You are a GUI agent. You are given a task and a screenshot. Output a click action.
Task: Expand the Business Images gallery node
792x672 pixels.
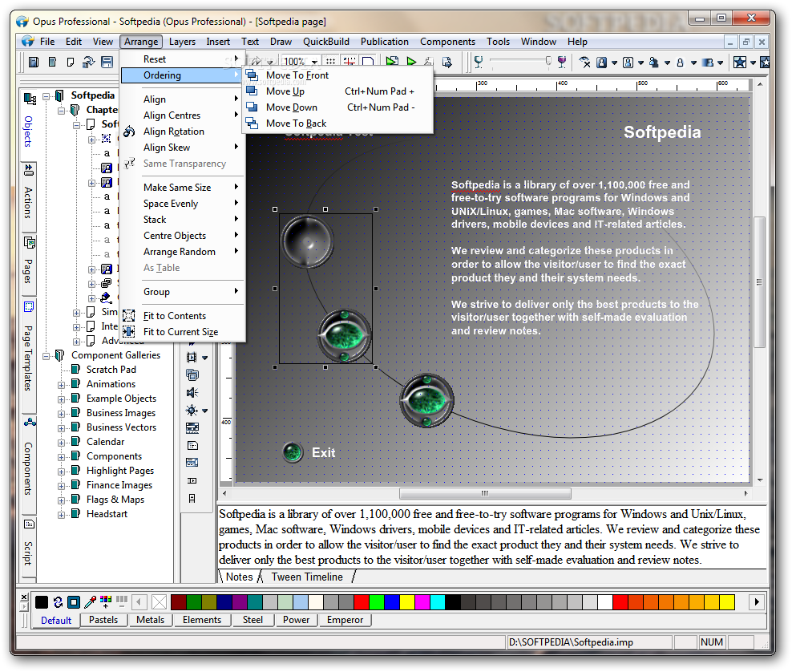point(61,414)
